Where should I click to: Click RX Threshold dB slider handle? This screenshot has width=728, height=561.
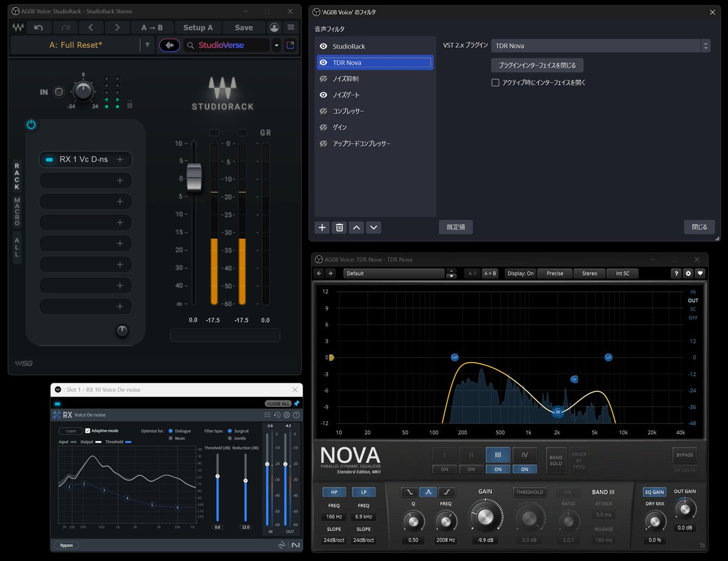[x=217, y=476]
